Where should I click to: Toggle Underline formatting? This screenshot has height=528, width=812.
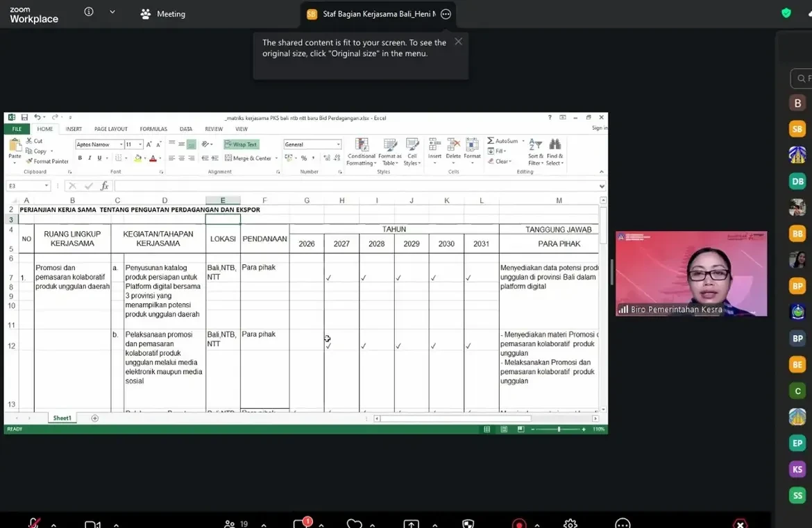[99, 158]
